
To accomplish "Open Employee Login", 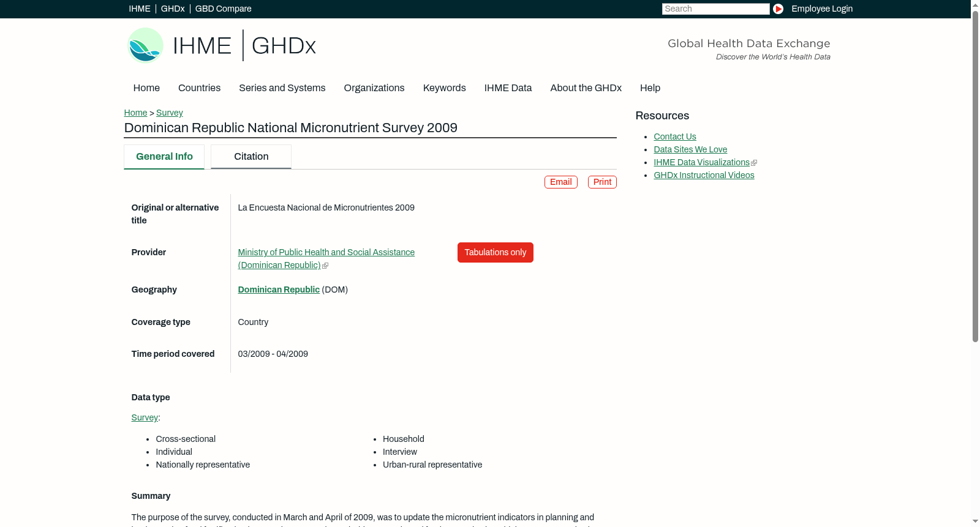I will click(x=822, y=9).
